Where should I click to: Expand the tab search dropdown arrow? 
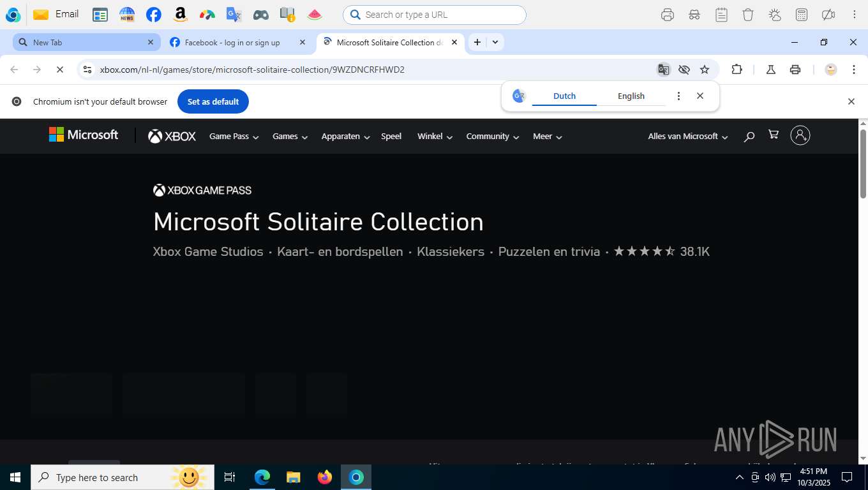tap(495, 42)
